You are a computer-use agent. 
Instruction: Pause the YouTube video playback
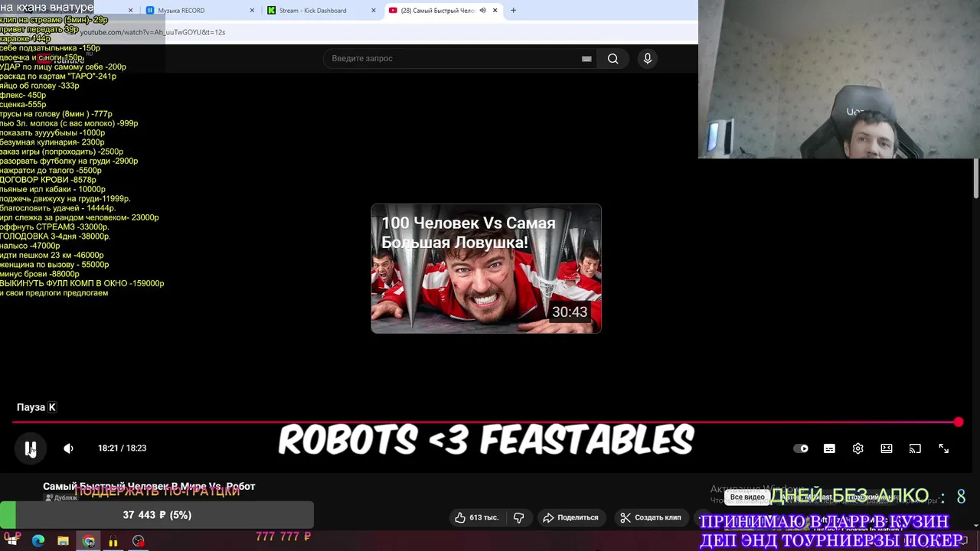[x=30, y=448]
